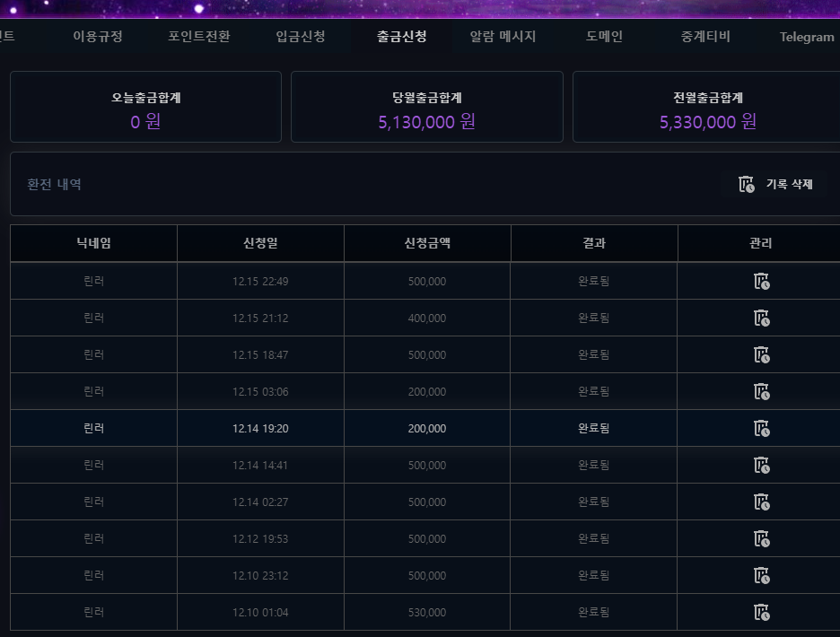Click date cell 12.14 19:20
The width and height of the screenshot is (840, 637).
click(260, 429)
